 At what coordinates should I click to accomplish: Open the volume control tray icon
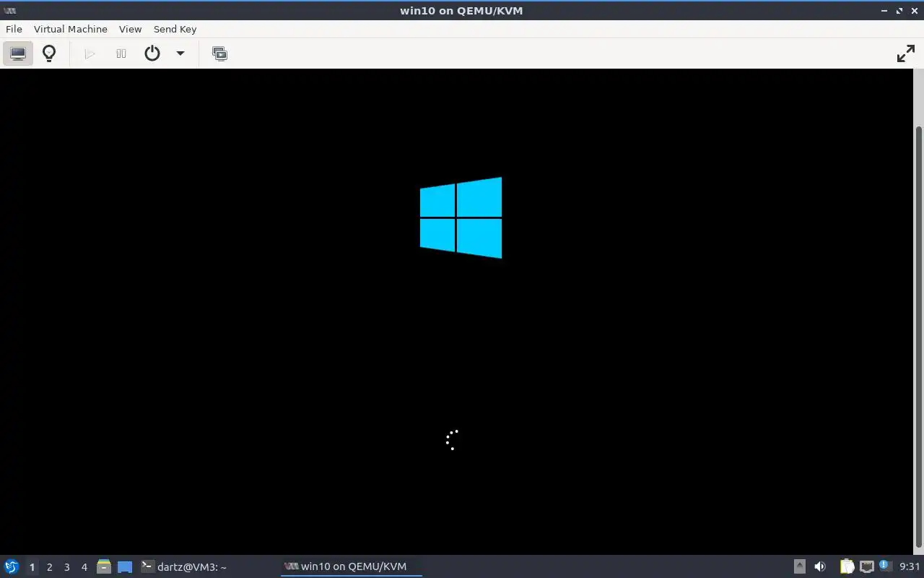coord(820,566)
